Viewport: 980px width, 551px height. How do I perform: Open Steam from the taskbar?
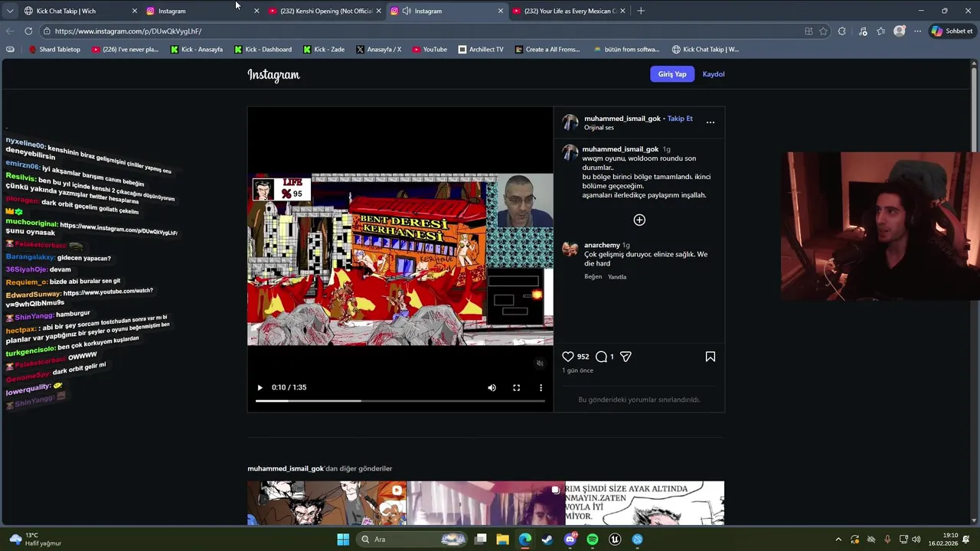click(547, 540)
